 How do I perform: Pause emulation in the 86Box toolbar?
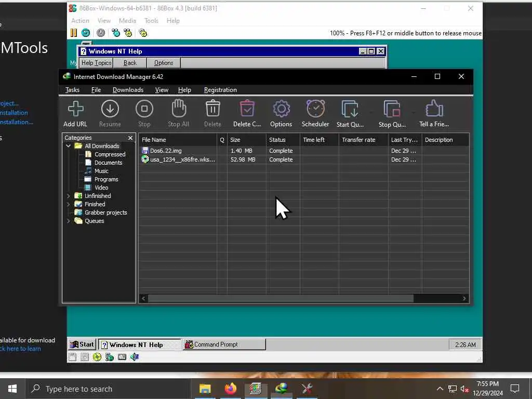(x=74, y=33)
